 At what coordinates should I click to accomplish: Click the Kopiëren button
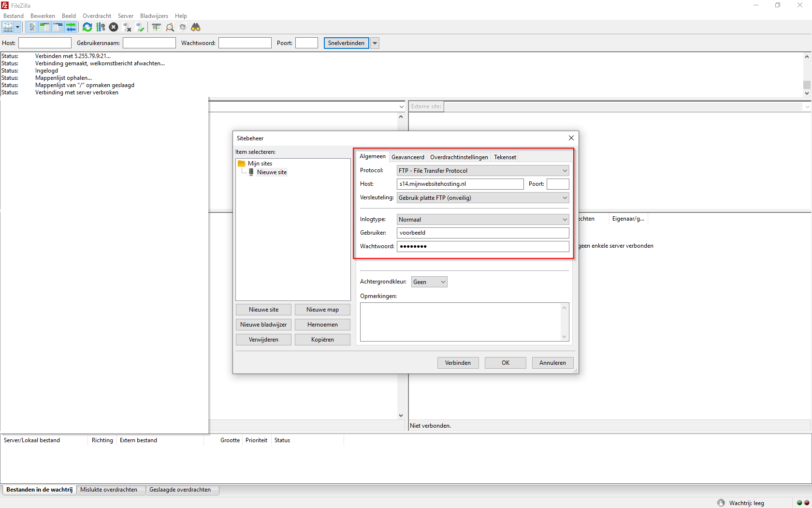[x=322, y=340]
